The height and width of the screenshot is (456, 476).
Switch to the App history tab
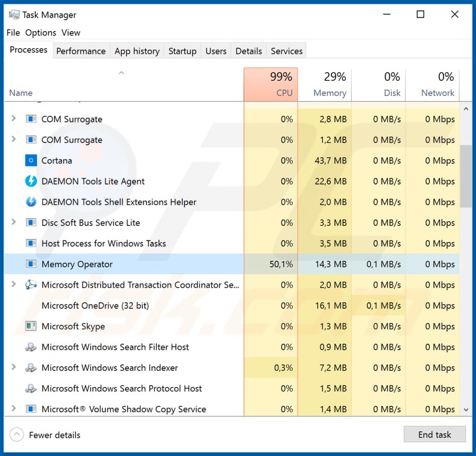pyautogui.click(x=137, y=51)
